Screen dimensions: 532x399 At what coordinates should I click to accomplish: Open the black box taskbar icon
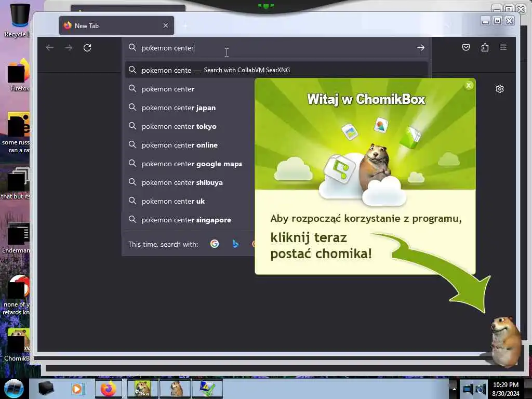pos(46,389)
